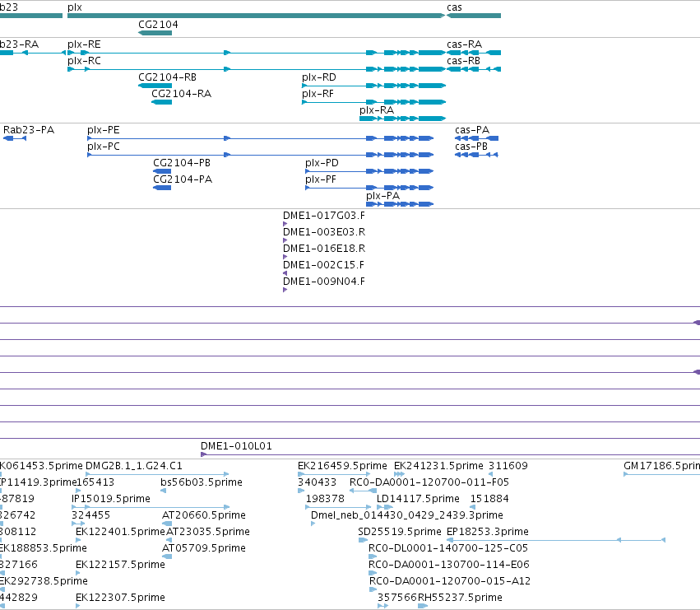Viewport: 700px width, 610px height.
Task: Select CG2104-PA protein label
Action: [183, 179]
